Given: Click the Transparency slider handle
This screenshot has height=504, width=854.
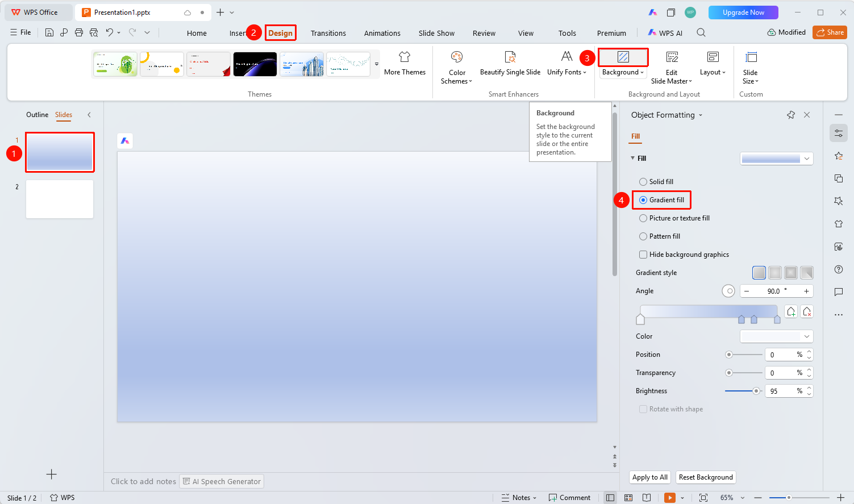Looking at the screenshot, I should 729,373.
